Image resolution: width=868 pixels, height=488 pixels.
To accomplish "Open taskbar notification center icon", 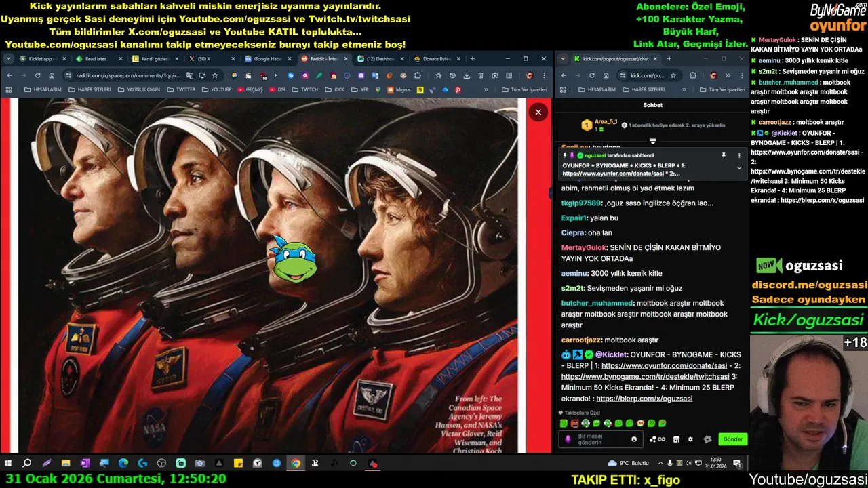I will [x=737, y=463].
